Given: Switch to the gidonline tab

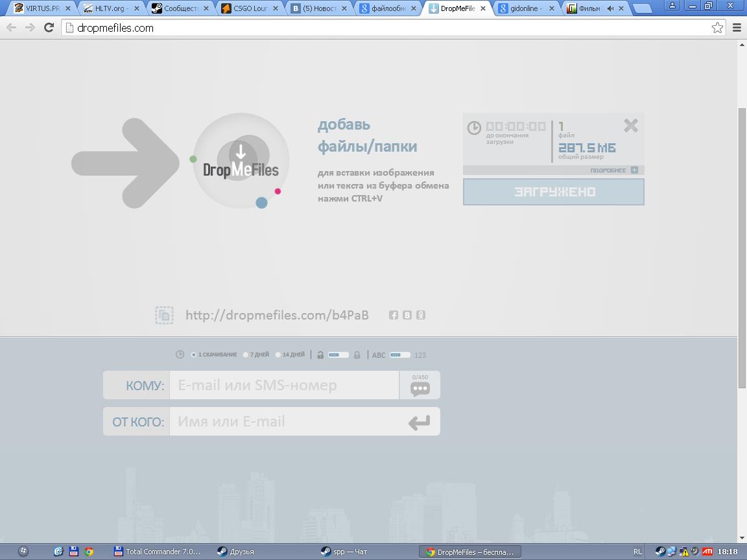Looking at the screenshot, I should click(x=526, y=8).
